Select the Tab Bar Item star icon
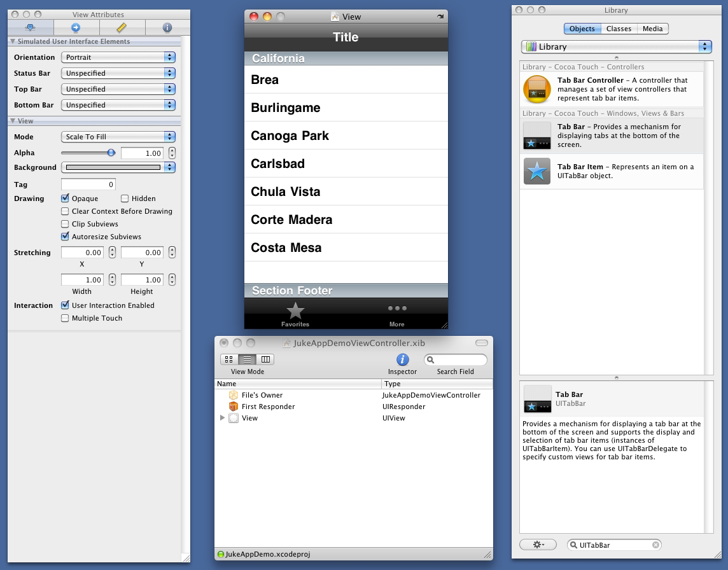The width and height of the screenshot is (728, 570). tap(536, 171)
